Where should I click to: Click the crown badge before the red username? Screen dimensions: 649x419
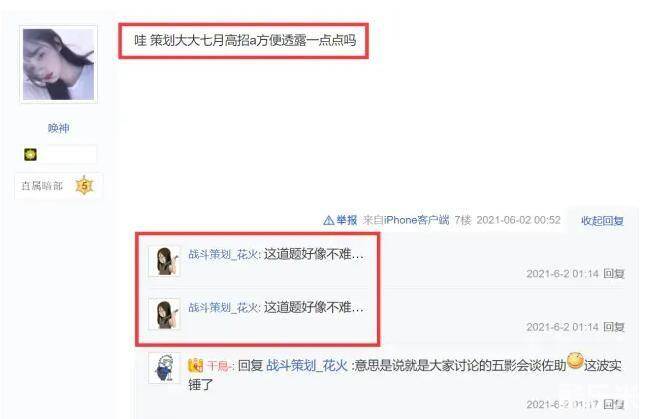tap(195, 366)
